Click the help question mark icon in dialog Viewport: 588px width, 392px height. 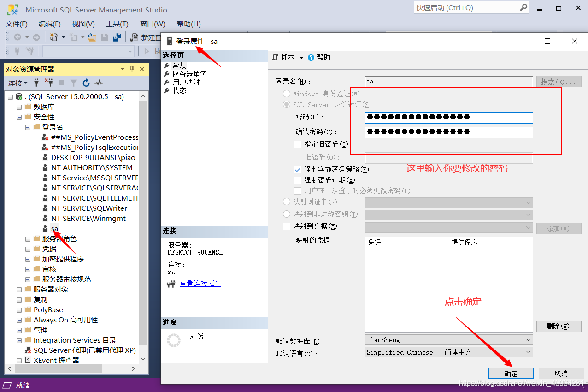(311, 58)
